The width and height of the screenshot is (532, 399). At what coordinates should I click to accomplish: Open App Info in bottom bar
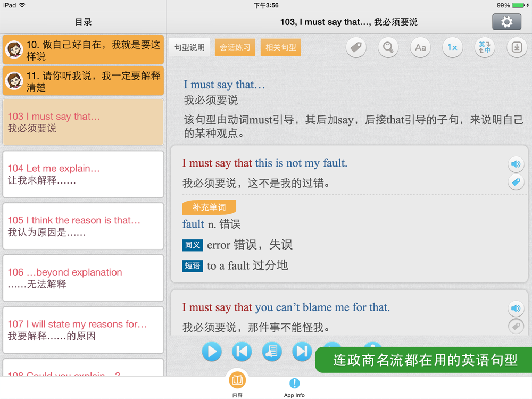[x=294, y=387]
